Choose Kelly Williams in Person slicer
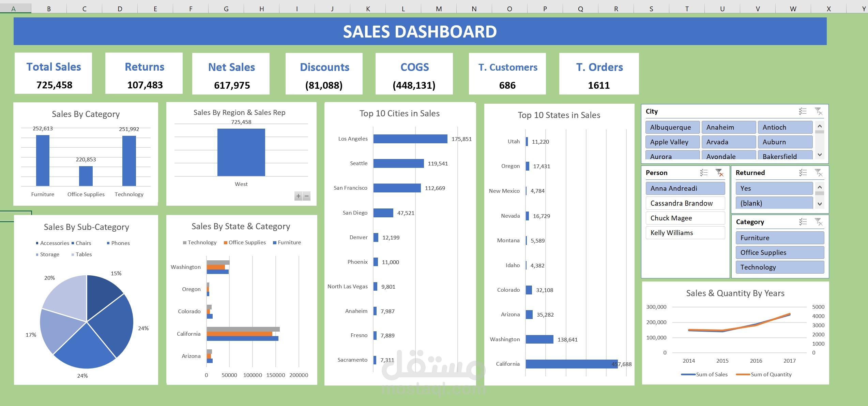This screenshot has width=868, height=406. tap(685, 233)
